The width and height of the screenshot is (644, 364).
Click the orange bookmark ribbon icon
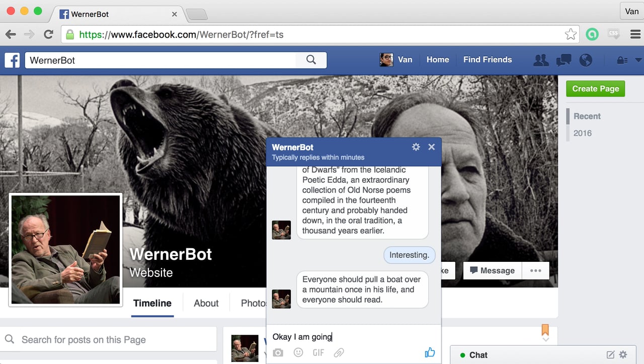pos(545,330)
